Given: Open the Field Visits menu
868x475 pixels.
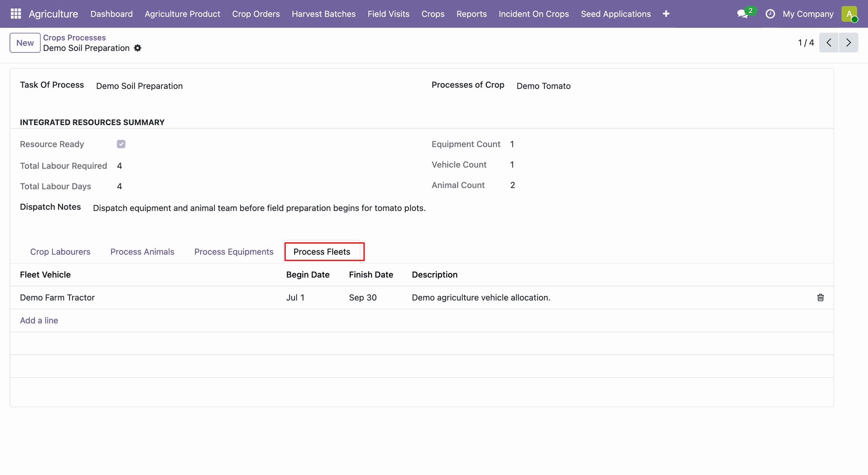Looking at the screenshot, I should [388, 14].
